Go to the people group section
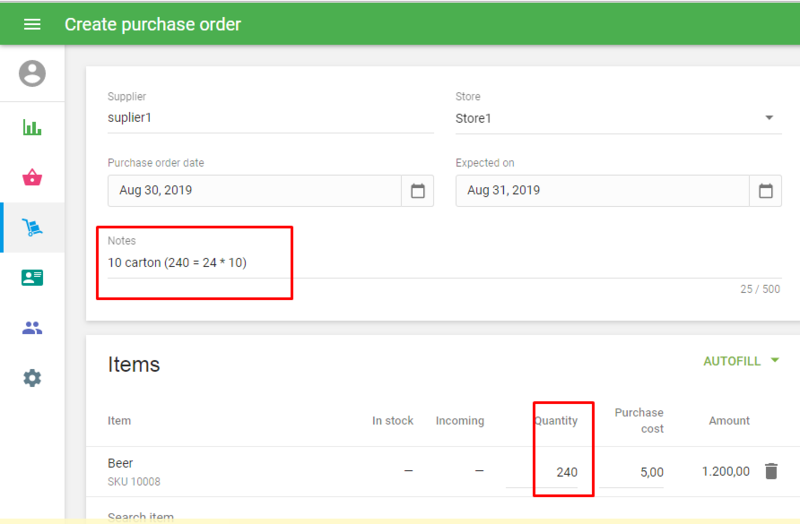The image size is (800, 524). [32, 328]
